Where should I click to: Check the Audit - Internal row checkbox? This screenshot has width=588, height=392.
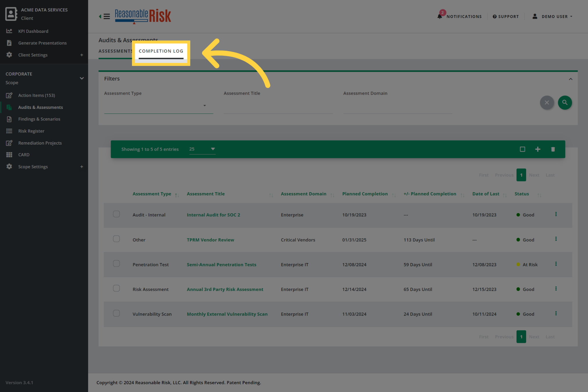point(116,214)
